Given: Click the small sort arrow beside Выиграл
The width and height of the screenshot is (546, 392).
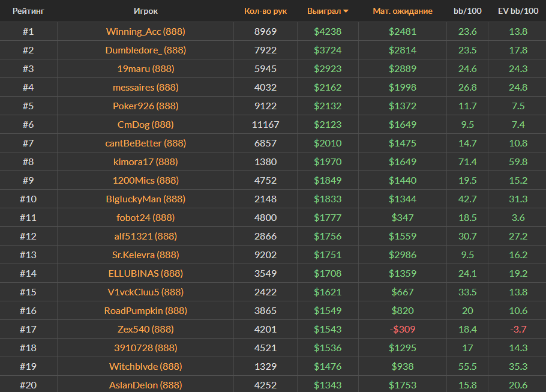Looking at the screenshot, I should [346, 11].
